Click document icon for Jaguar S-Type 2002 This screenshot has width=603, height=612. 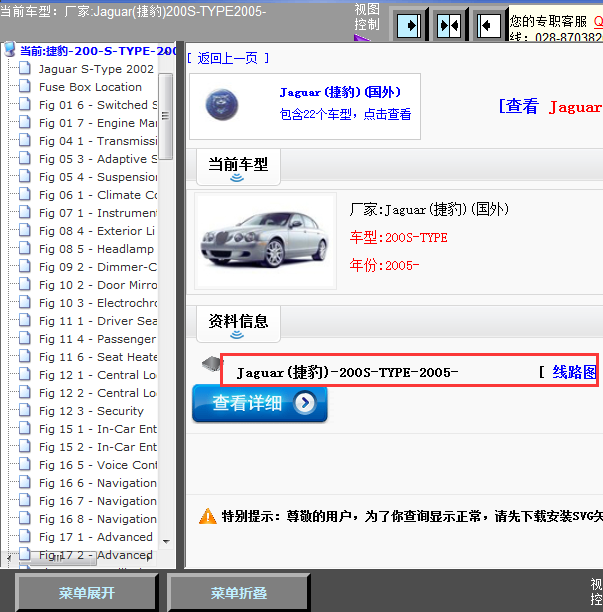pyautogui.click(x=25, y=68)
